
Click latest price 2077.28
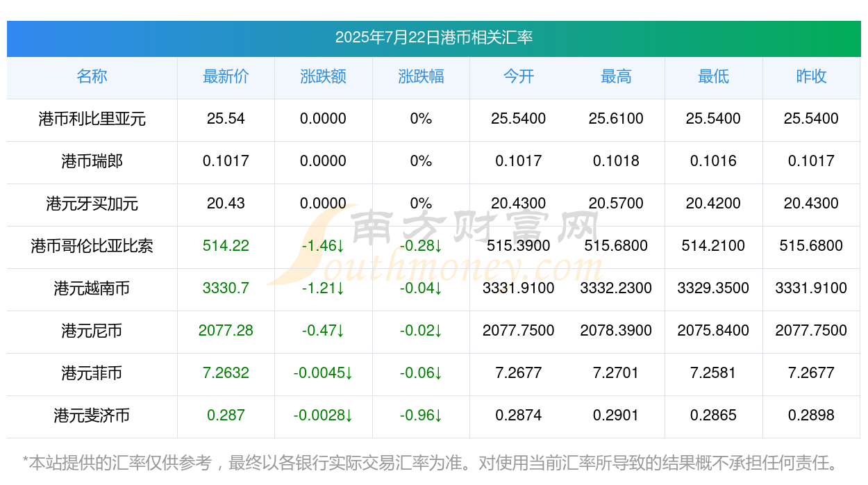[226, 331]
